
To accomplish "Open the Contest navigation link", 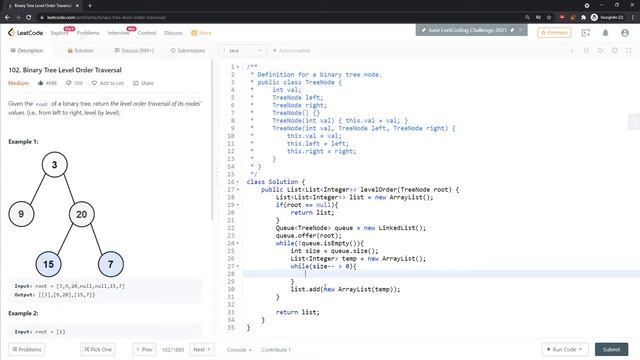I will tap(147, 33).
